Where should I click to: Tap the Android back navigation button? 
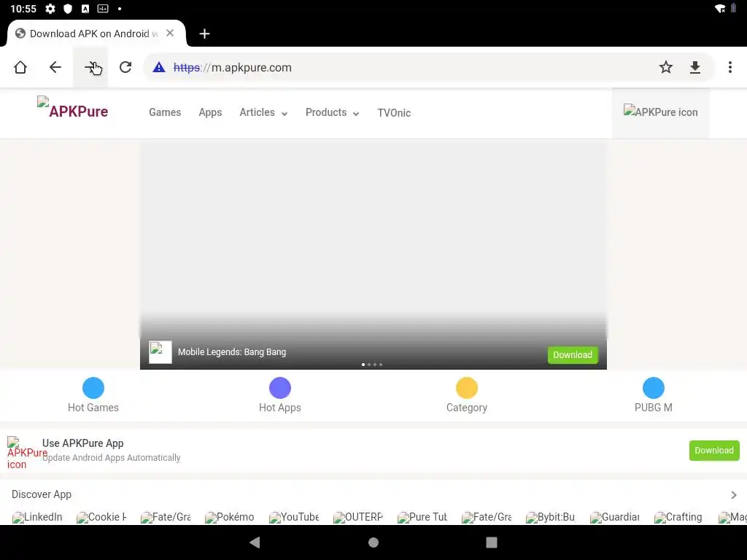point(255,542)
